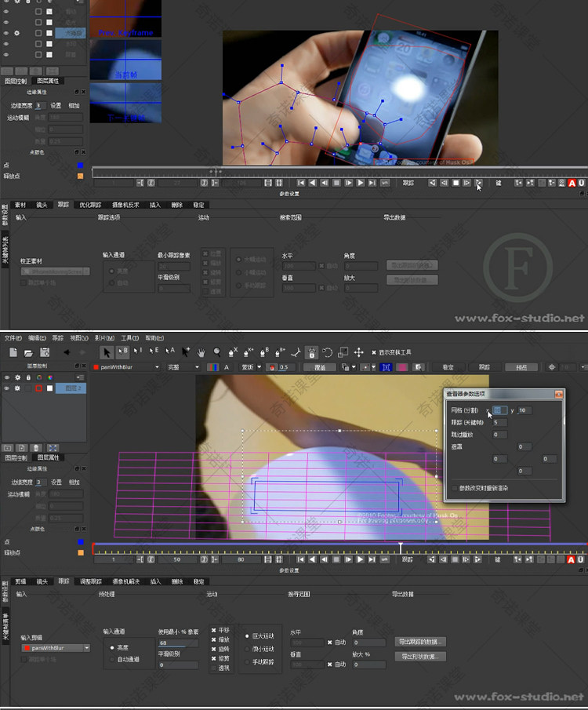
Task: Click Save project icon in lower toolbar
Action: (45, 352)
